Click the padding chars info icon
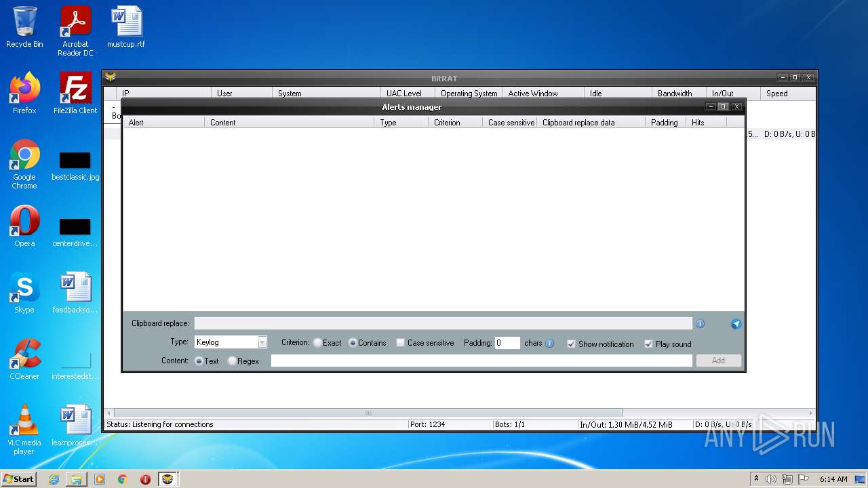 [549, 344]
